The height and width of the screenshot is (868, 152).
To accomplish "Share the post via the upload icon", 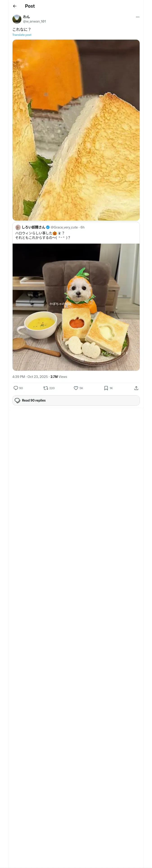I will click(136, 388).
